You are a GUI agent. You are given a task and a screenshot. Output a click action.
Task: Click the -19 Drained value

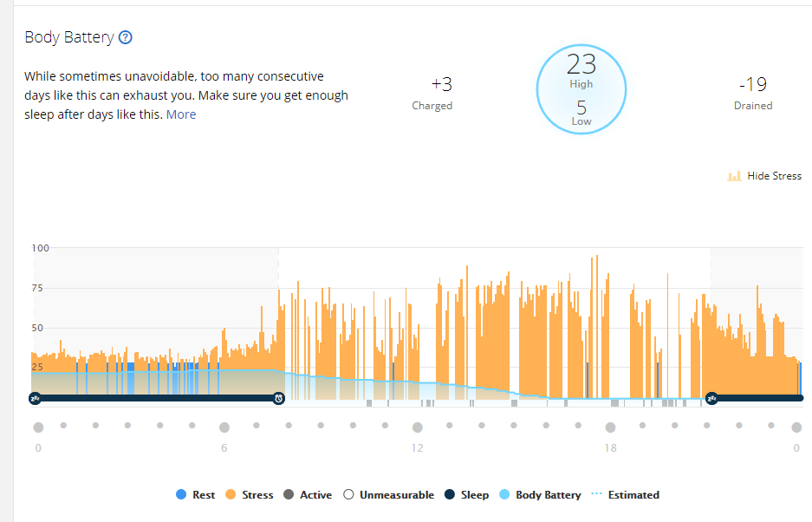click(753, 84)
